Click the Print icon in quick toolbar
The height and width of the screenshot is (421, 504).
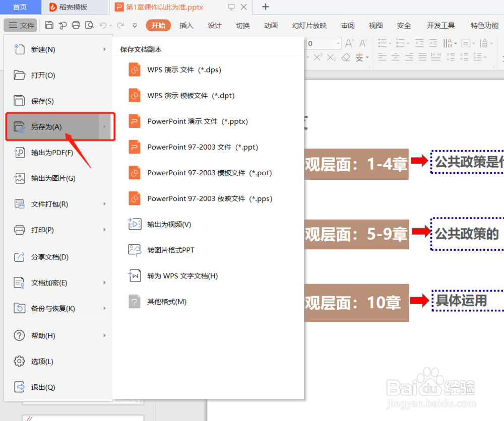[76, 25]
